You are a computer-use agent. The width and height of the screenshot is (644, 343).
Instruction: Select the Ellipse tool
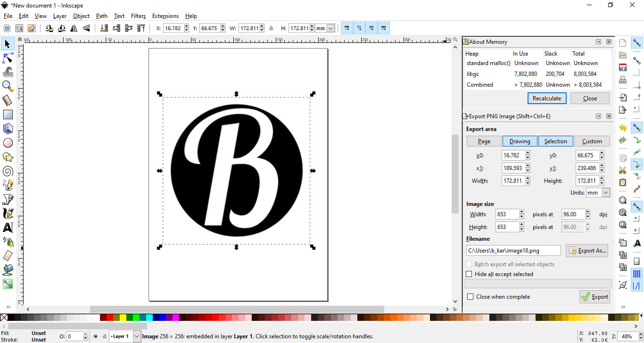point(8,143)
